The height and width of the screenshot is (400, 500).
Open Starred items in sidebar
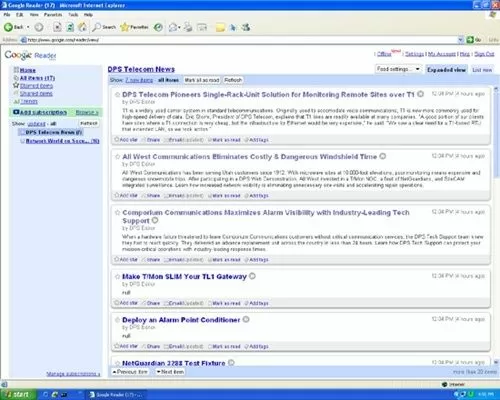[36, 86]
